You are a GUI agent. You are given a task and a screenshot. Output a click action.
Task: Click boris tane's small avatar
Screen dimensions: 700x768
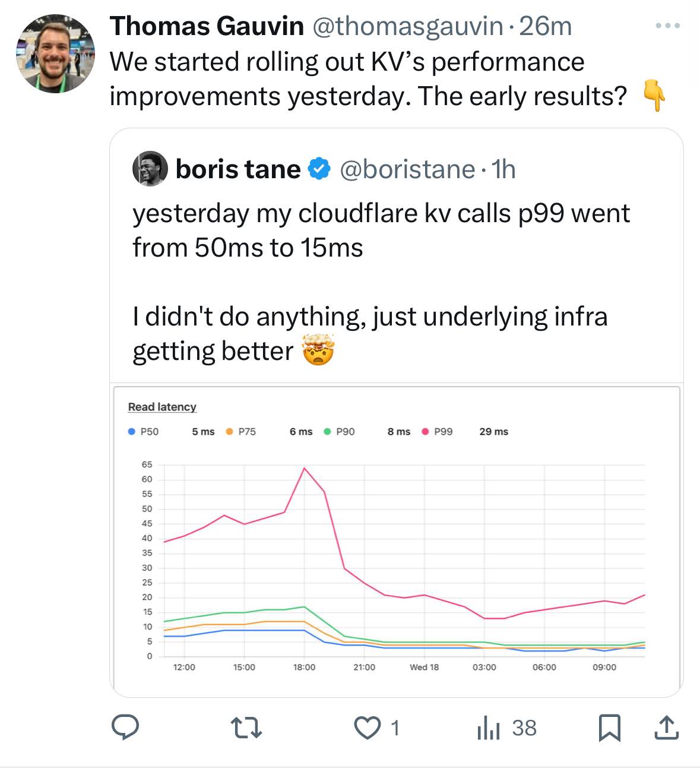click(x=150, y=169)
